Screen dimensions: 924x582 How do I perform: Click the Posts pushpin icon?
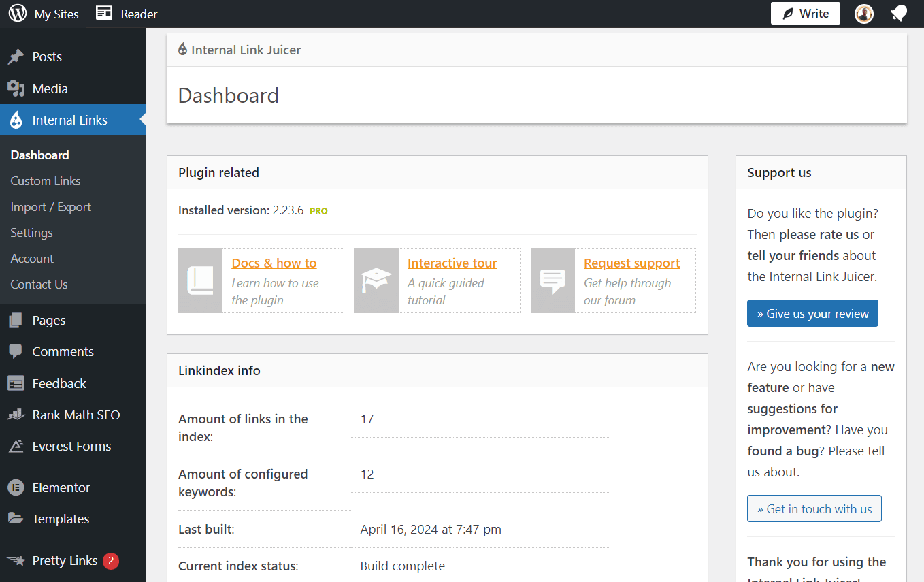click(x=16, y=57)
